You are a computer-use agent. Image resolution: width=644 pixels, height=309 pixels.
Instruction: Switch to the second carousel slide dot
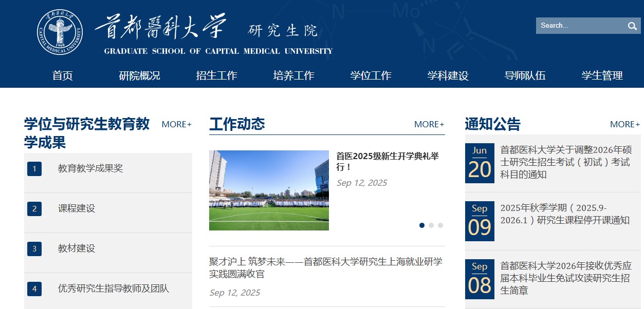431,225
